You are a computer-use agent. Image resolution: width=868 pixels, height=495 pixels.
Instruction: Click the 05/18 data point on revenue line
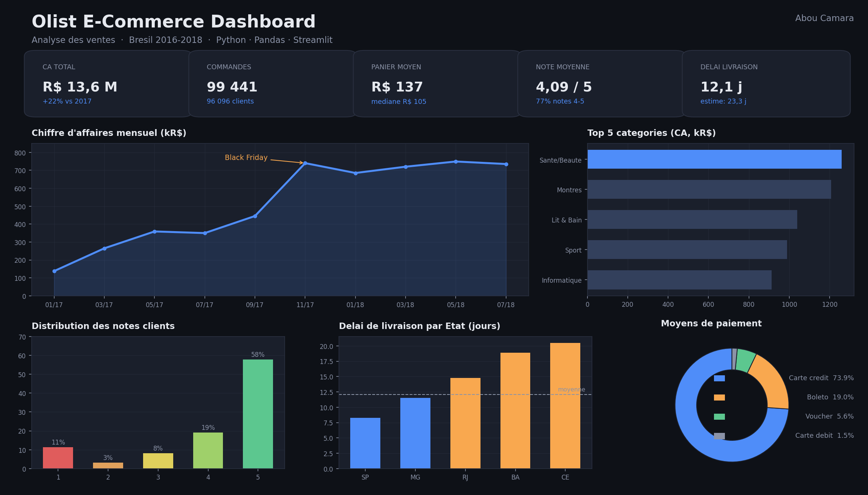coord(456,161)
